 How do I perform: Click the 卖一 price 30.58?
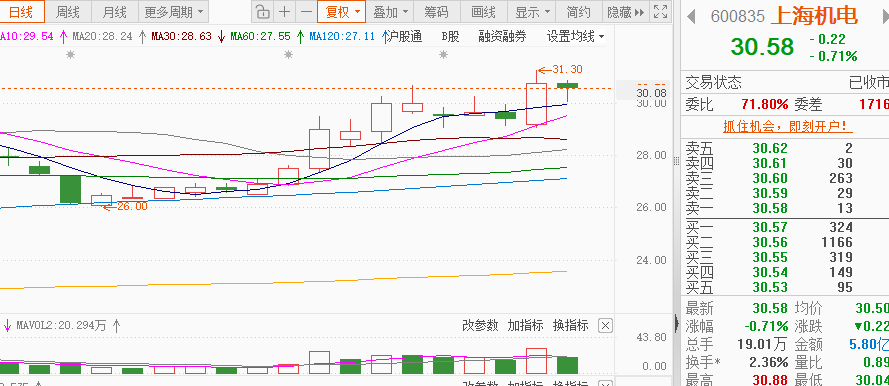[770, 208]
